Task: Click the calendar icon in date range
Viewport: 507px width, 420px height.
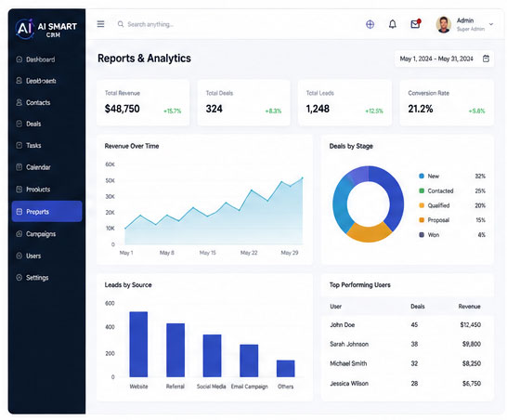Action: click(486, 59)
